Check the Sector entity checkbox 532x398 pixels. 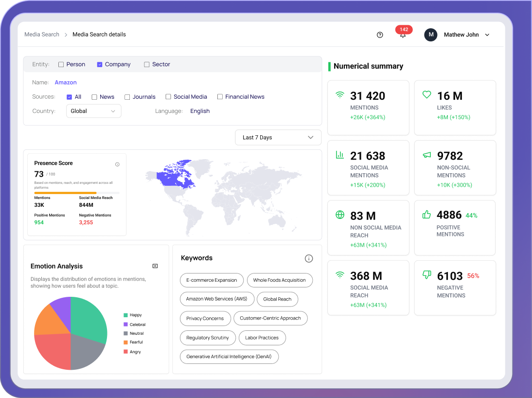(x=146, y=65)
